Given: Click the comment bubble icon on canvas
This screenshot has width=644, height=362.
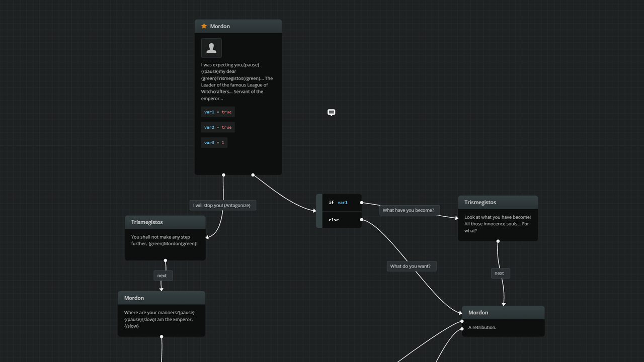Looking at the screenshot, I should click(x=332, y=113).
